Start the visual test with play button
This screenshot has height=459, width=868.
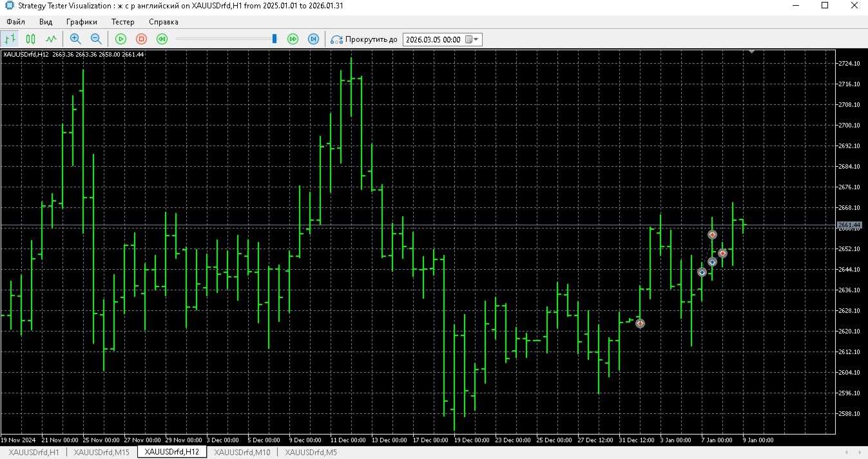(x=121, y=39)
